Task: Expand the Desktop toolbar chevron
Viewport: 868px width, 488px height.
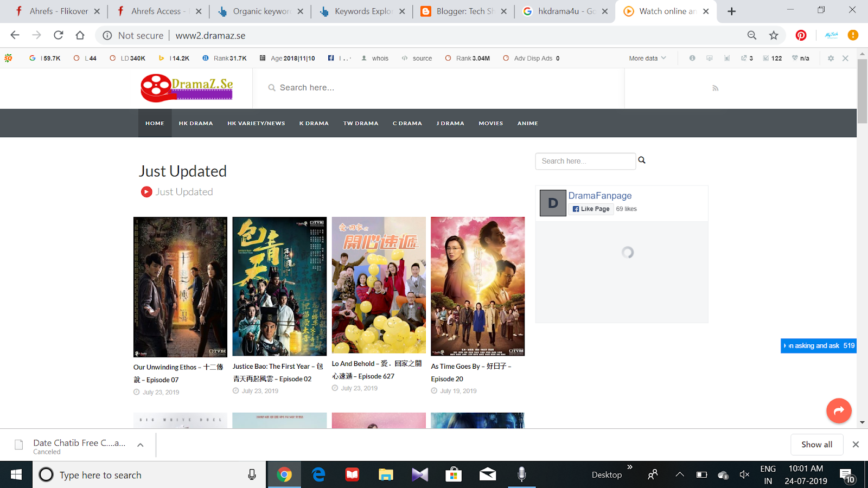Action: point(630,467)
